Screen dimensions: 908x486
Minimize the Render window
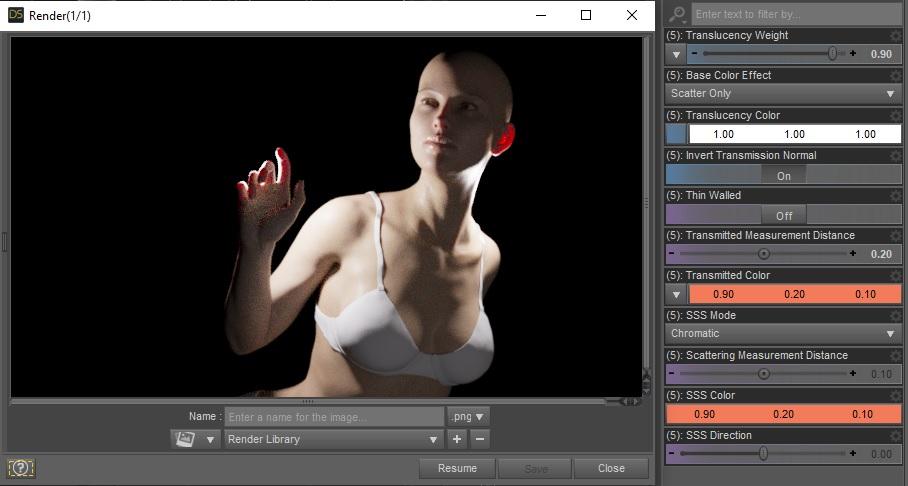[541, 15]
